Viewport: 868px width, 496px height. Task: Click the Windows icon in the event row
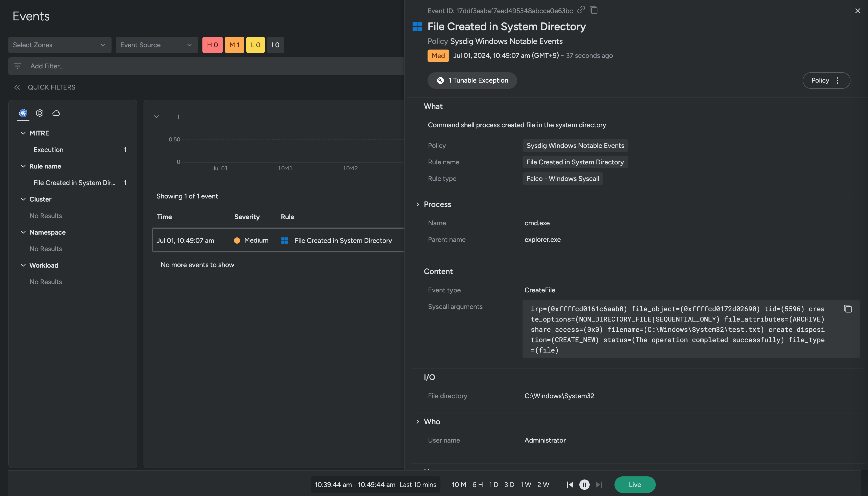[x=285, y=240]
